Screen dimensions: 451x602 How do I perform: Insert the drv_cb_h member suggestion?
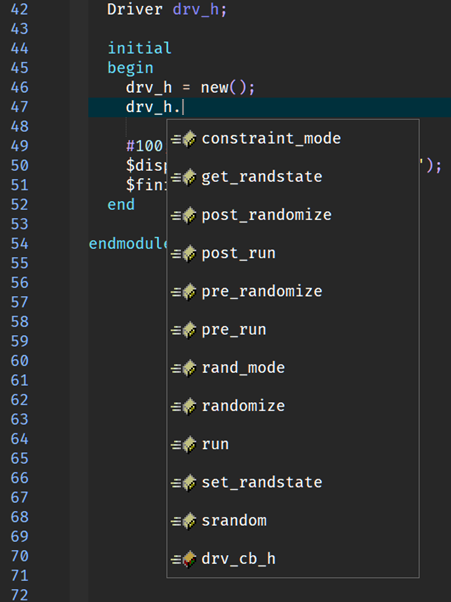[293, 559]
